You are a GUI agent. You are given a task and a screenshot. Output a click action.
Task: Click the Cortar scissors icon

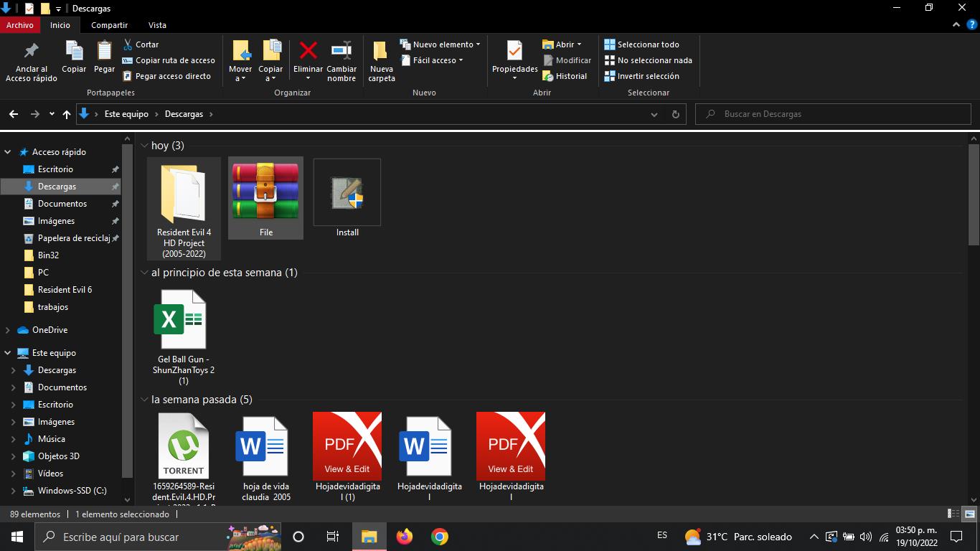click(x=128, y=44)
